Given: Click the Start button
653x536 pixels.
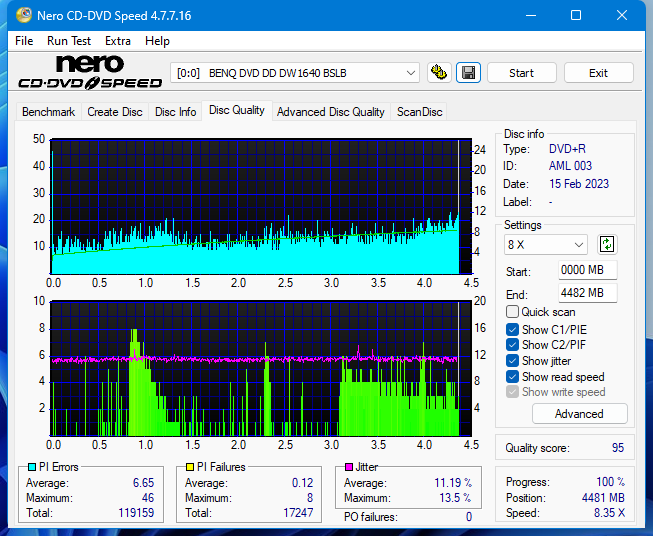Looking at the screenshot, I should pos(521,73).
